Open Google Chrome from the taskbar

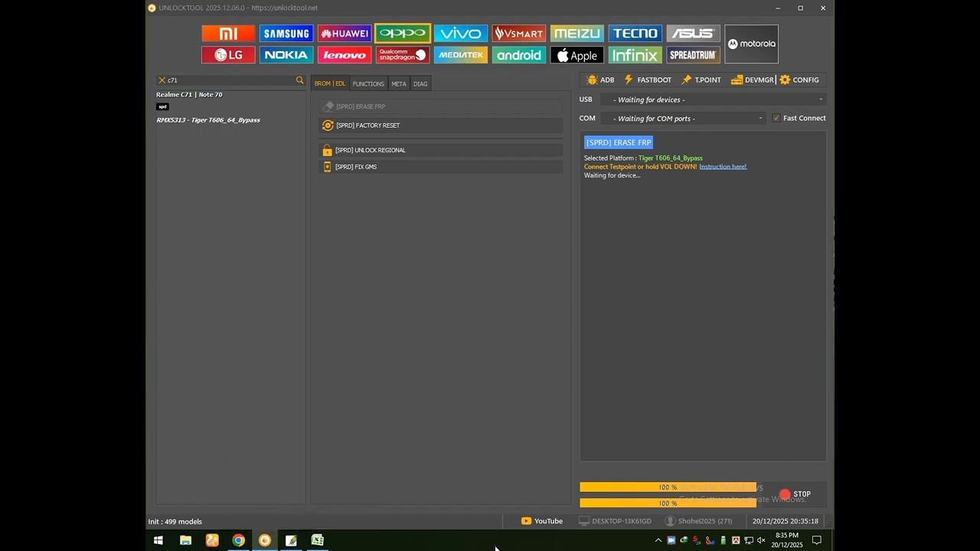point(238,540)
